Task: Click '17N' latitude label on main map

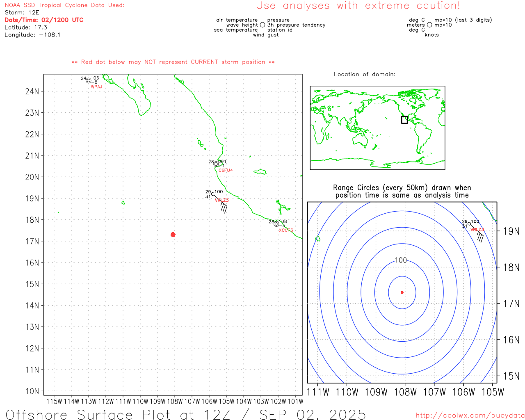Action: 32,242
